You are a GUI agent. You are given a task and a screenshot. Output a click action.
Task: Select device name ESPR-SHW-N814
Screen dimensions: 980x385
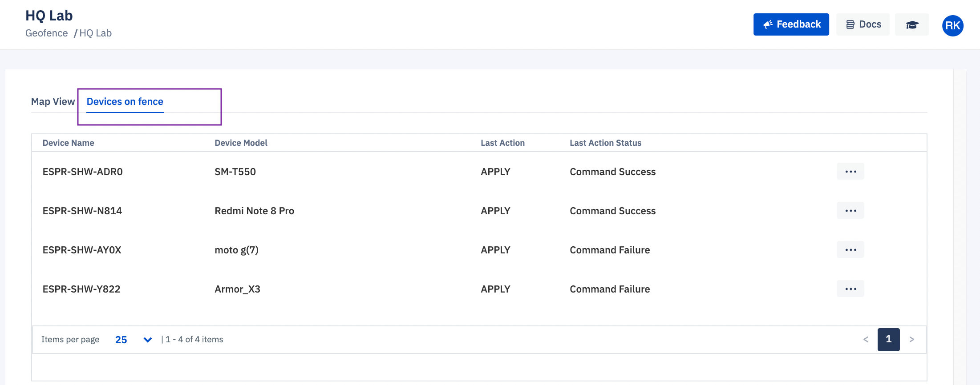[x=82, y=211]
